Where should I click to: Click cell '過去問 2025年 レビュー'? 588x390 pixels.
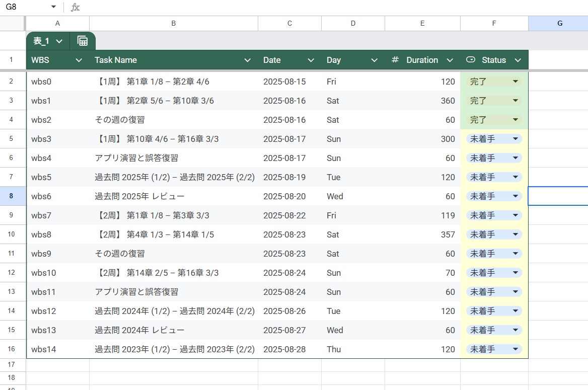pyautogui.click(x=174, y=196)
